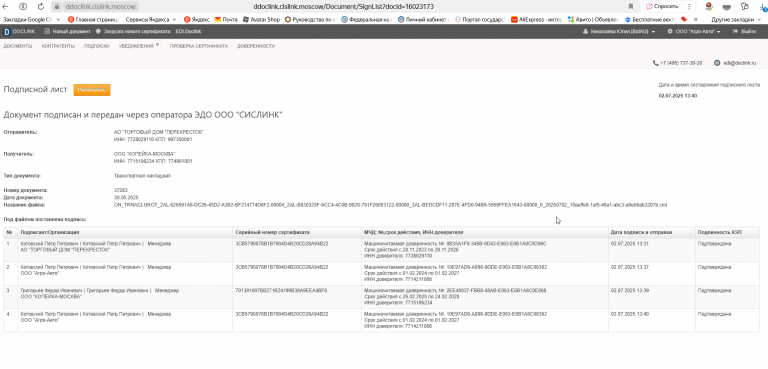The image size is (768, 369).
Task: Click the globe icon beside the email
Action: [x=717, y=63]
